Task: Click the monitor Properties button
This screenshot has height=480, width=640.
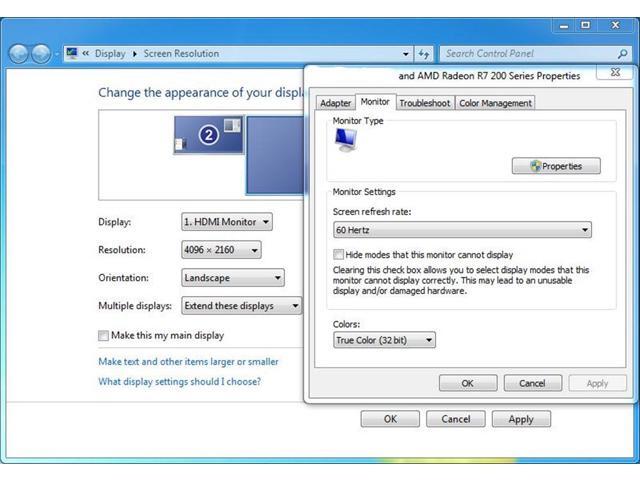Action: 556,166
